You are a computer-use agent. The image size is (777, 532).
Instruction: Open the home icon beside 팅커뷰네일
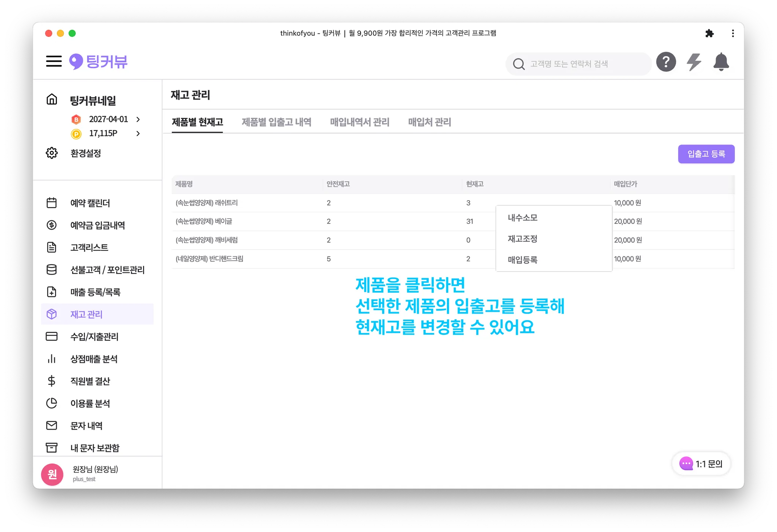[x=52, y=99]
